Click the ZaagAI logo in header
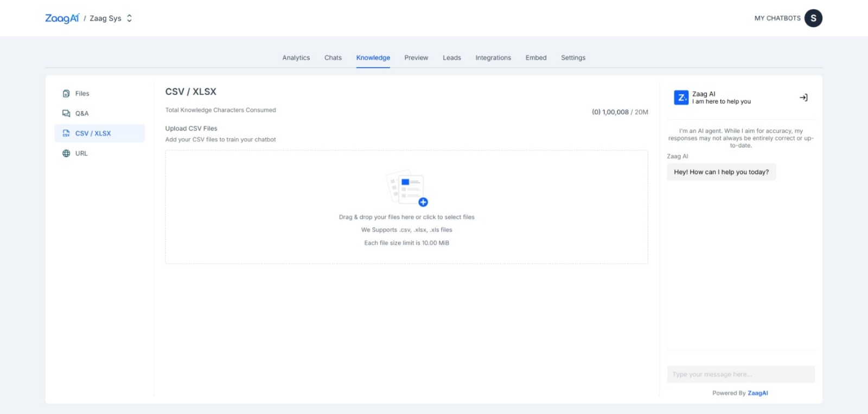The width and height of the screenshot is (868, 414). (62, 18)
